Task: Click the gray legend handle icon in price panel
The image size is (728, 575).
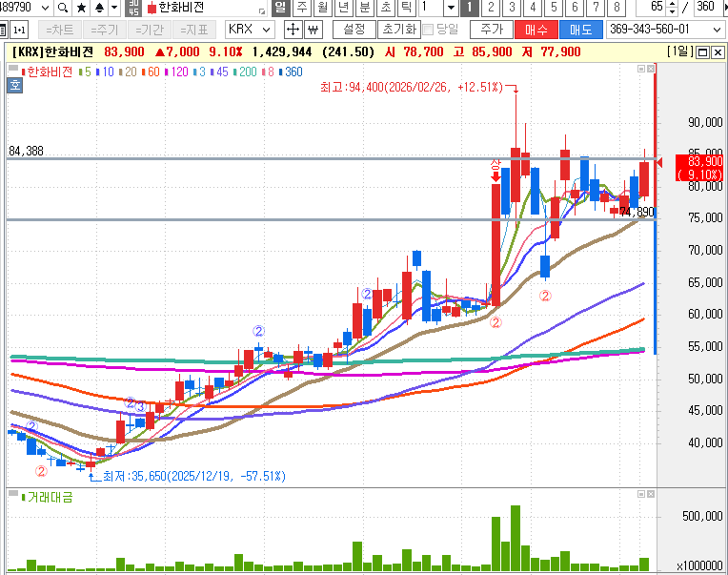Action: tap(13, 69)
